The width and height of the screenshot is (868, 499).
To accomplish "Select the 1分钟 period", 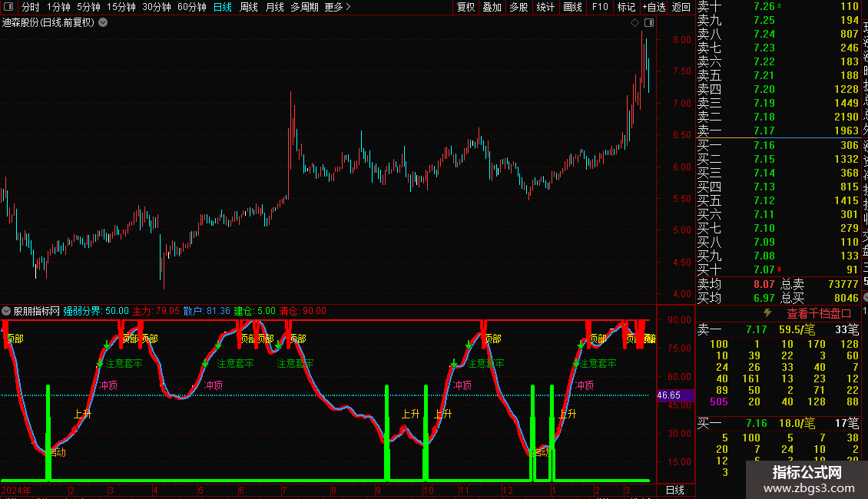I will [58, 7].
